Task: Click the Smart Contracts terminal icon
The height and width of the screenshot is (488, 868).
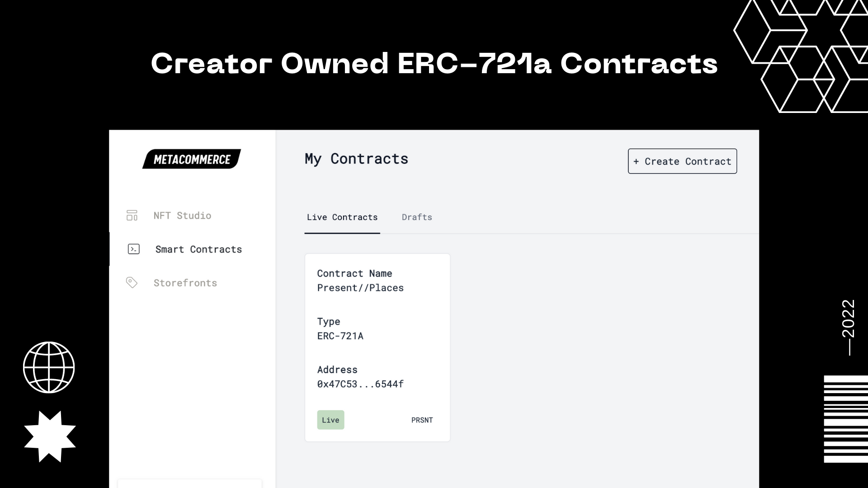Action: pos(134,249)
